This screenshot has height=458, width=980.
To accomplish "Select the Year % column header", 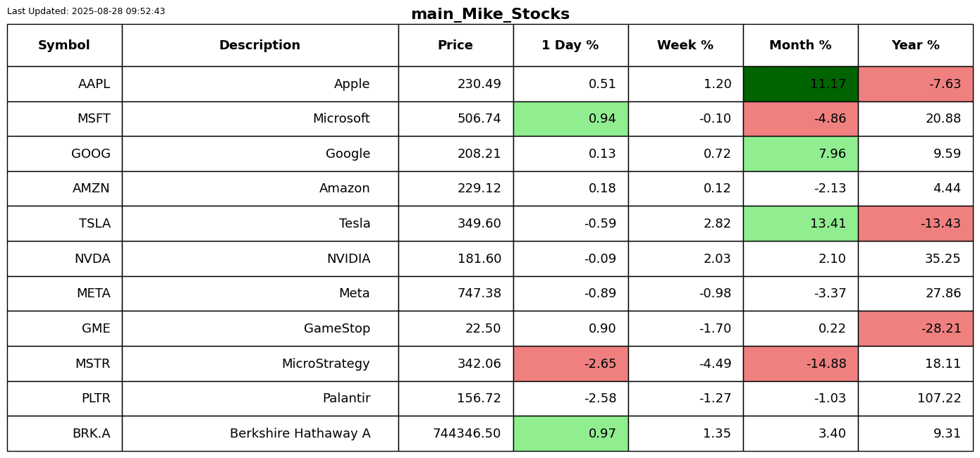I will [915, 45].
